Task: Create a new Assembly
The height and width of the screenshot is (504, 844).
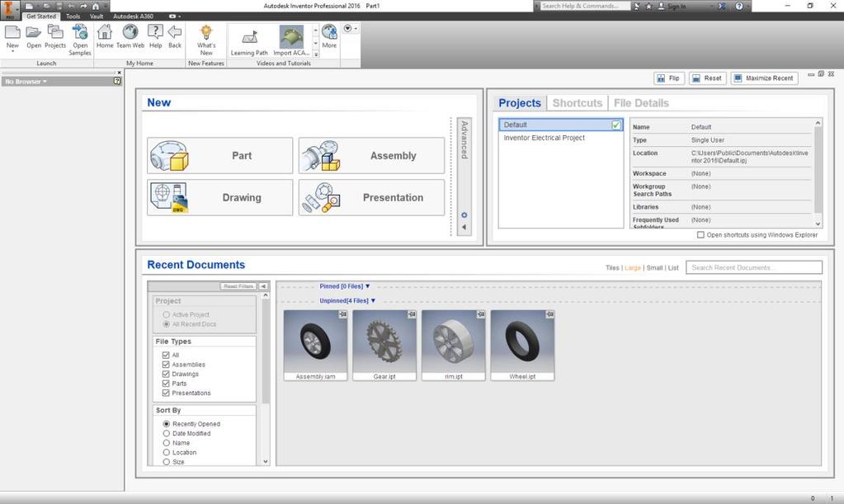Action: (x=372, y=155)
